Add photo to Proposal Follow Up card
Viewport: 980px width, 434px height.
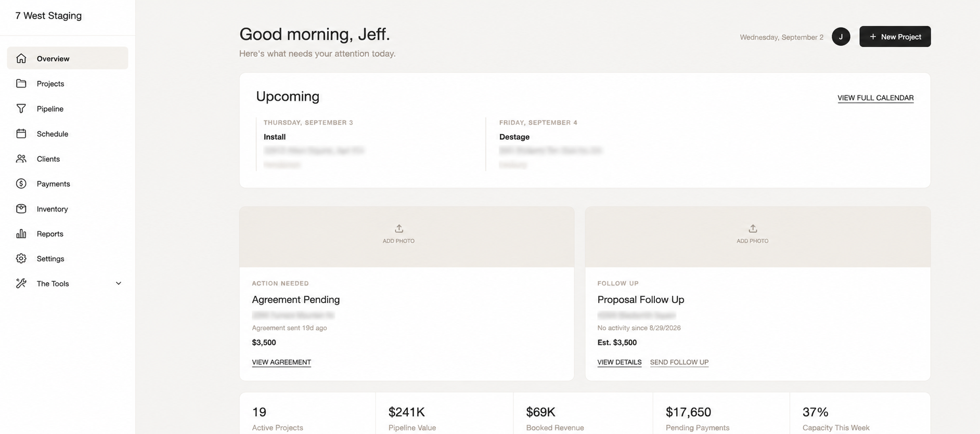point(752,234)
